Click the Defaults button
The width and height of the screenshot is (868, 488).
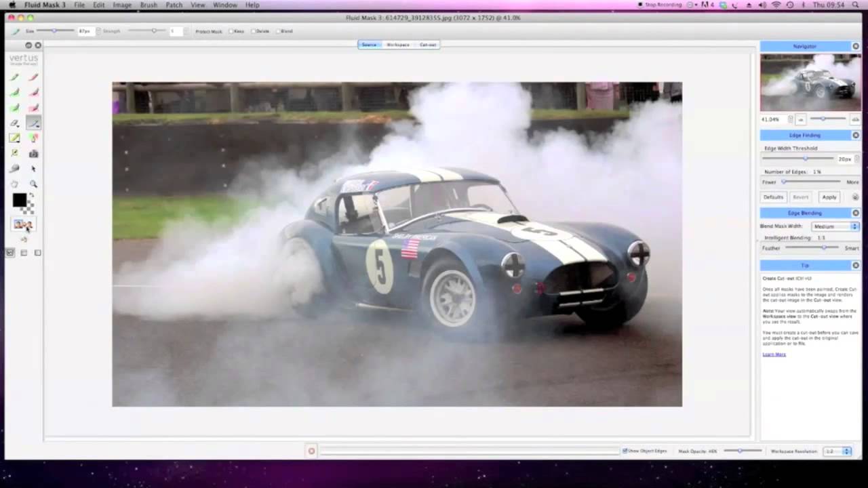coord(773,197)
